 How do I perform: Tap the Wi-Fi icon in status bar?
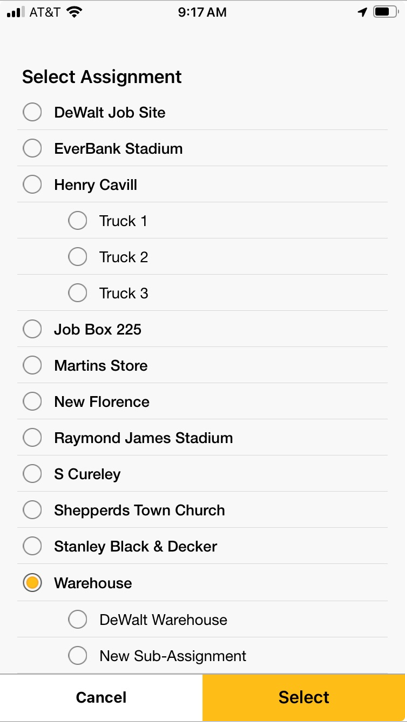tap(73, 12)
